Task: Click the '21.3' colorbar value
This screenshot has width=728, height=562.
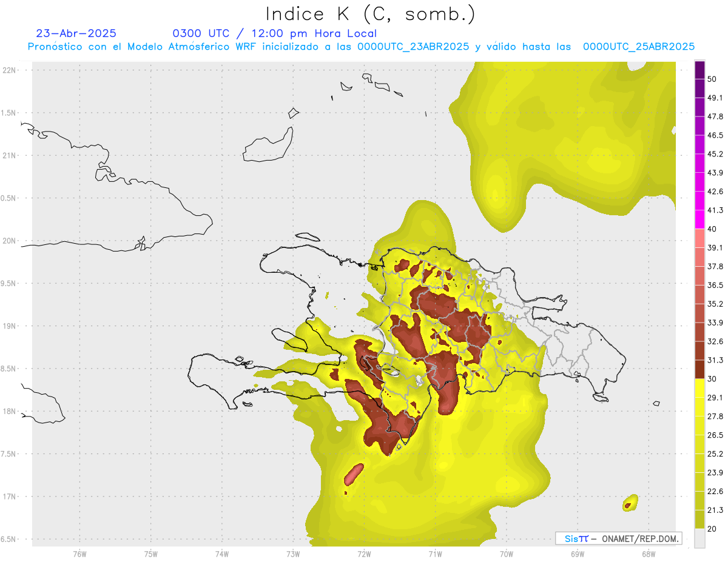Action: (x=715, y=510)
